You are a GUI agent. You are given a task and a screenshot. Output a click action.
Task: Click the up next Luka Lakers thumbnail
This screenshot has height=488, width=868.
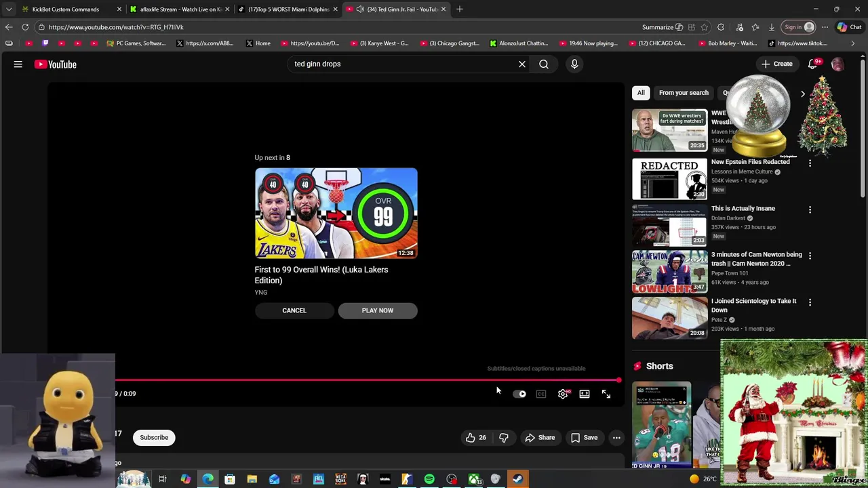click(336, 213)
